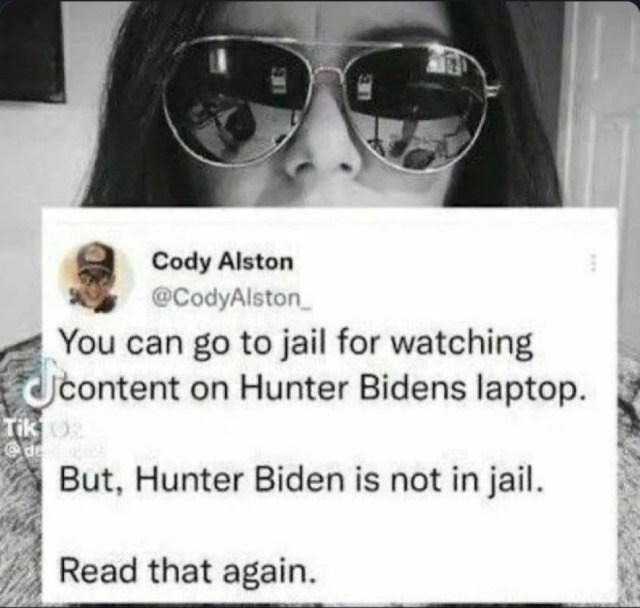Click the 'Read that again.' line
Viewport: 640px width, 608px height.
tap(188, 569)
